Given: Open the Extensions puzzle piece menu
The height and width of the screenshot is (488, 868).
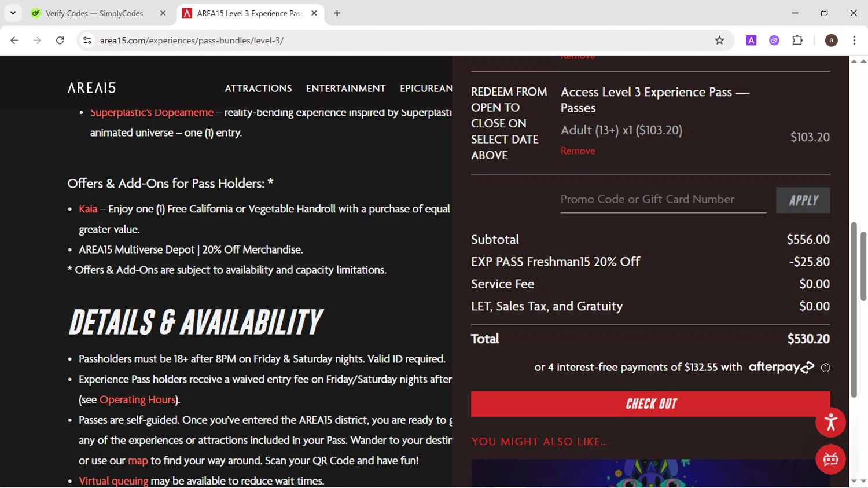Looking at the screenshot, I should 797,41.
